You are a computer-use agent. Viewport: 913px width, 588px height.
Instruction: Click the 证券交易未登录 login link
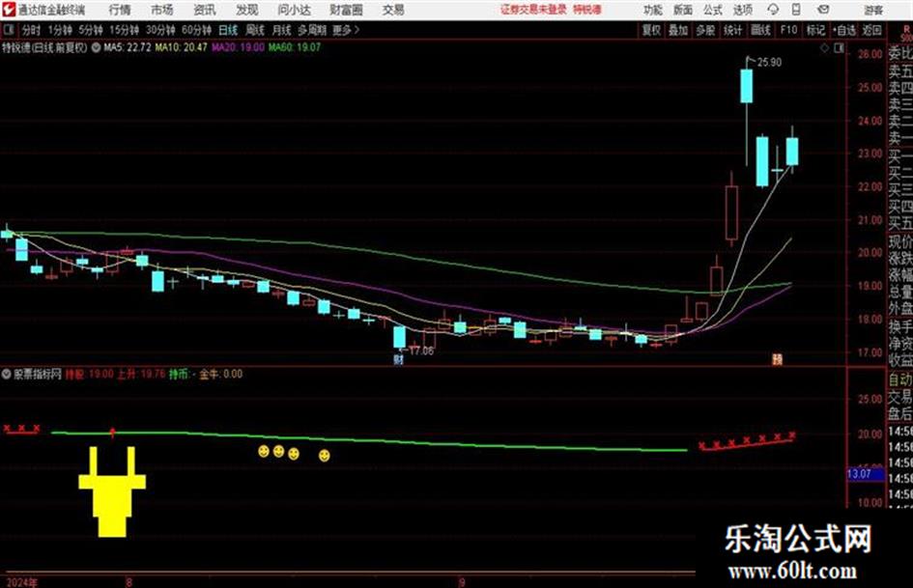533,10
